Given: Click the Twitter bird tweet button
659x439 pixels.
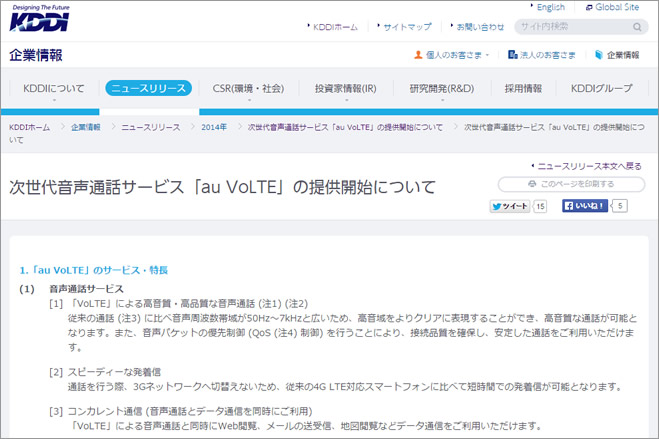Looking at the screenshot, I should pos(510,206).
